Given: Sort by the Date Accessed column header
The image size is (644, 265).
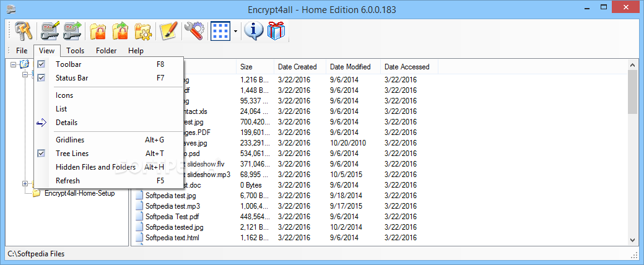Looking at the screenshot, I should pos(409,66).
